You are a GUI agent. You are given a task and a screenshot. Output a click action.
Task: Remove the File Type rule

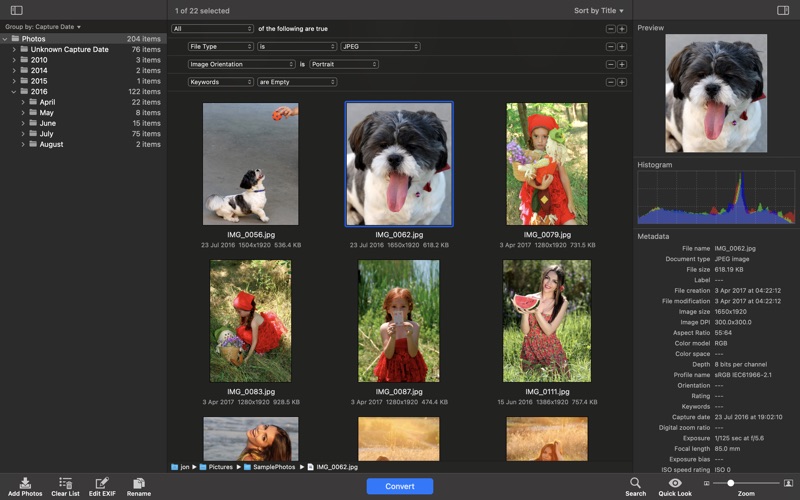click(x=611, y=47)
